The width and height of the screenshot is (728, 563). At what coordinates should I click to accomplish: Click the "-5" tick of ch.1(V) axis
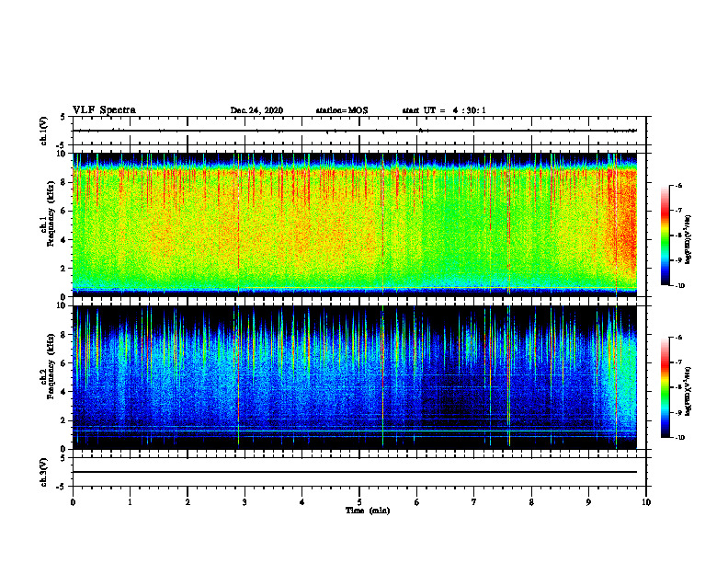coord(63,145)
